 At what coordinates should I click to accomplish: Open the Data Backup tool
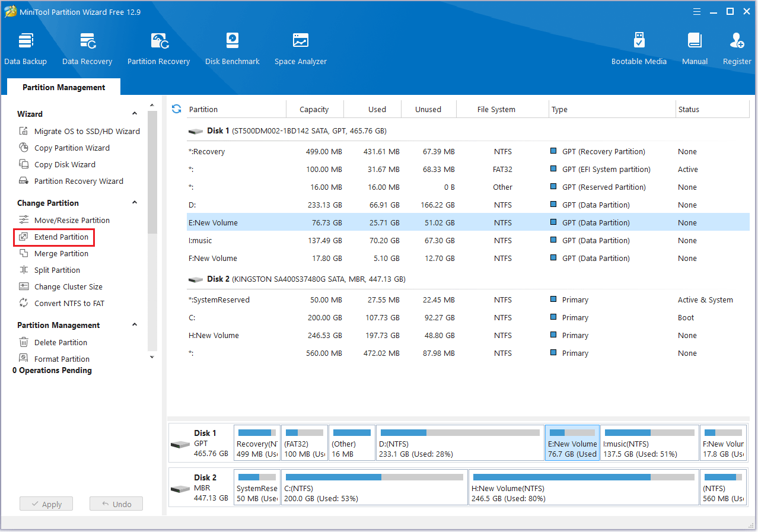pos(25,49)
